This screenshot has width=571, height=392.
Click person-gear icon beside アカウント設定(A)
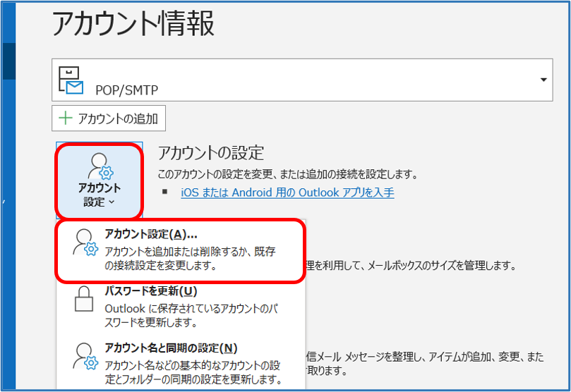85,243
